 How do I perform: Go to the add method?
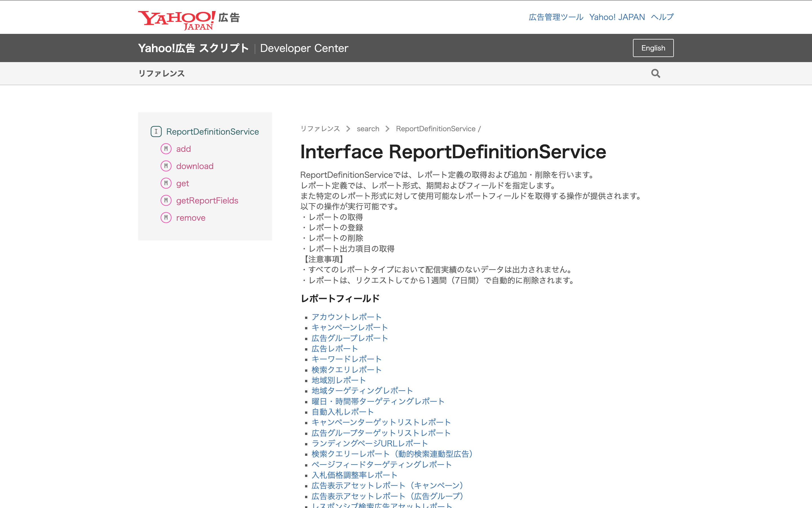point(184,149)
